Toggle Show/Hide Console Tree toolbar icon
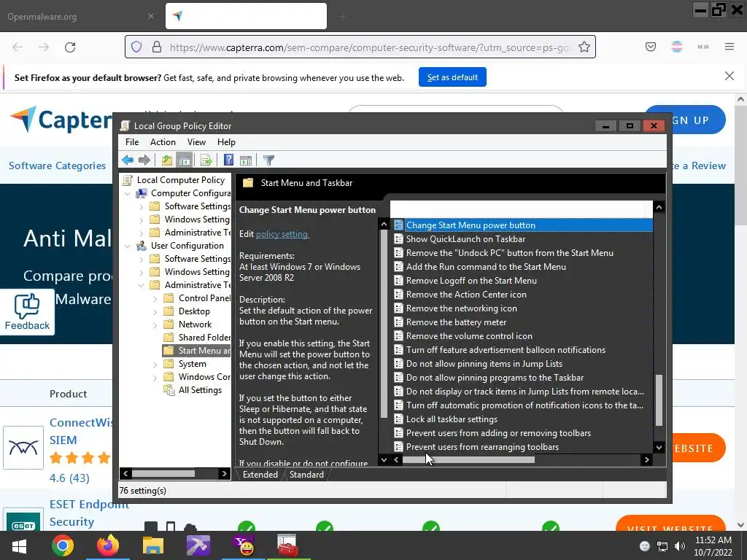 click(184, 160)
